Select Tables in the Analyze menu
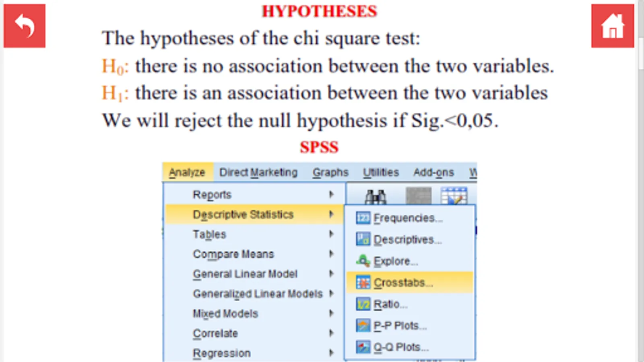The image size is (644, 362). tap(254, 234)
